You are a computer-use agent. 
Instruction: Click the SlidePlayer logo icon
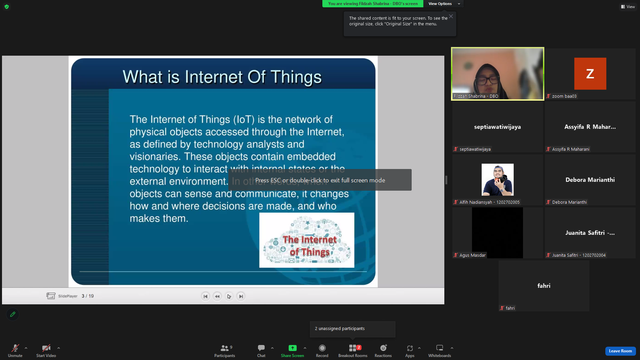51,296
